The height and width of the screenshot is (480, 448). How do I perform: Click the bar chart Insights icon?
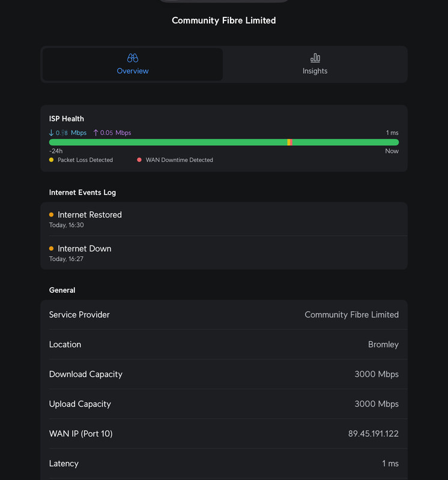coord(315,58)
